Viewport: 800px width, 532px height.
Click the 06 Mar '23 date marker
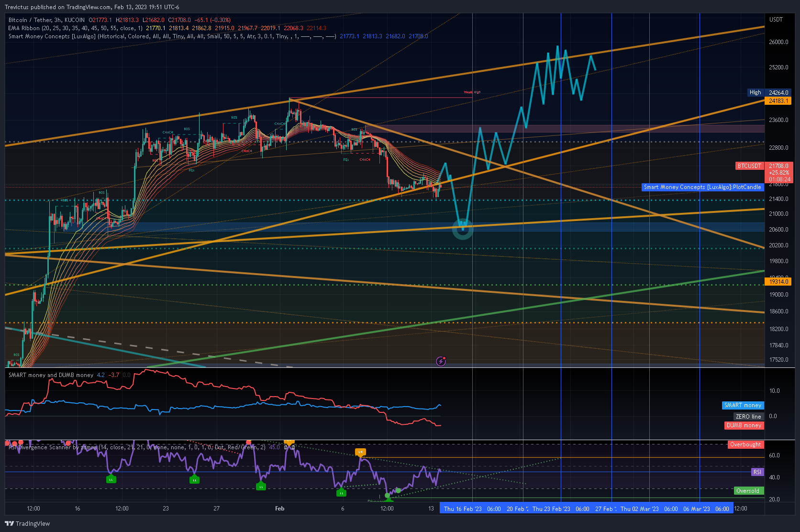coord(697,509)
